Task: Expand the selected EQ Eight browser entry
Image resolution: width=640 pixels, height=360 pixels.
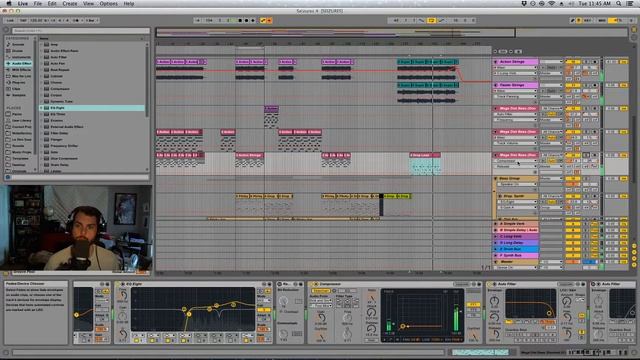Action: [x=41, y=108]
